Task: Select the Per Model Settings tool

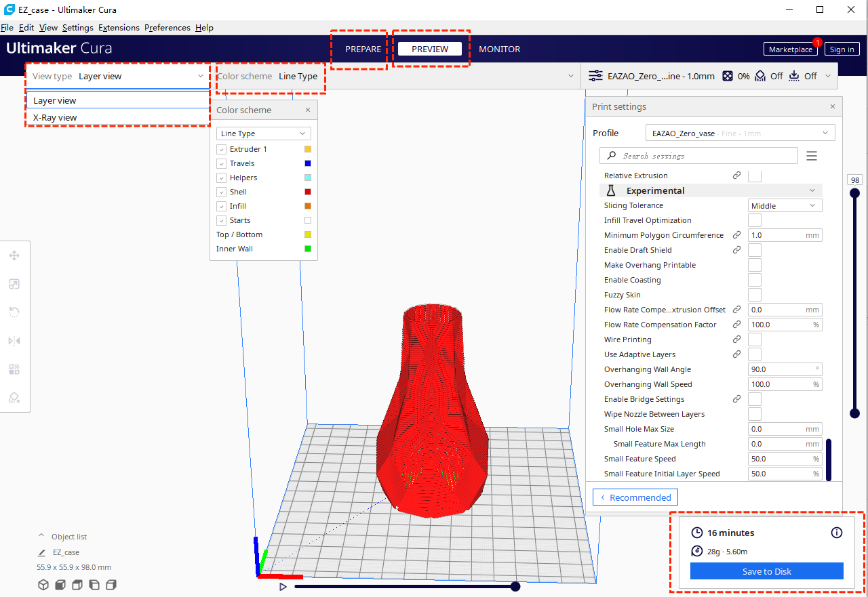Action: [14, 369]
